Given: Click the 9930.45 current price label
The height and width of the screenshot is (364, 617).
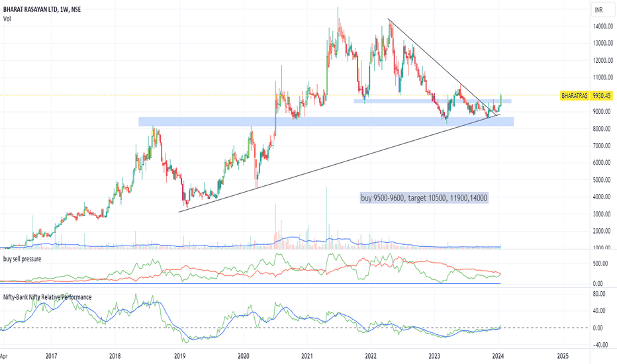Looking at the screenshot, I should [602, 95].
